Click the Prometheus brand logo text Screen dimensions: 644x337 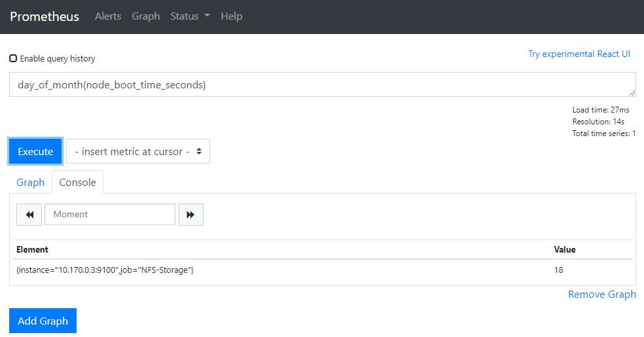click(45, 16)
